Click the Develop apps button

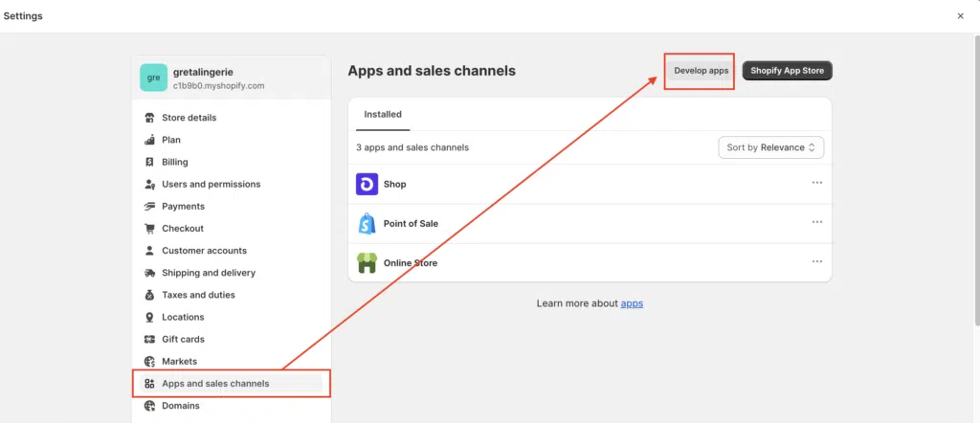point(701,71)
